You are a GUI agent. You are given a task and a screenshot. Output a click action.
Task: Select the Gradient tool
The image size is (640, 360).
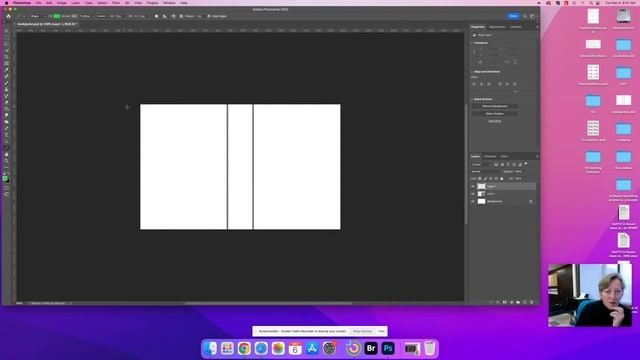point(7,109)
